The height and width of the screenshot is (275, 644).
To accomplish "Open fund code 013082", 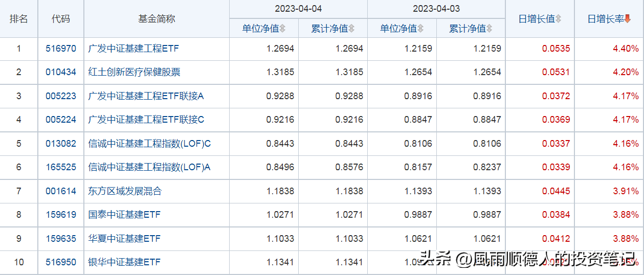I will (61, 144).
